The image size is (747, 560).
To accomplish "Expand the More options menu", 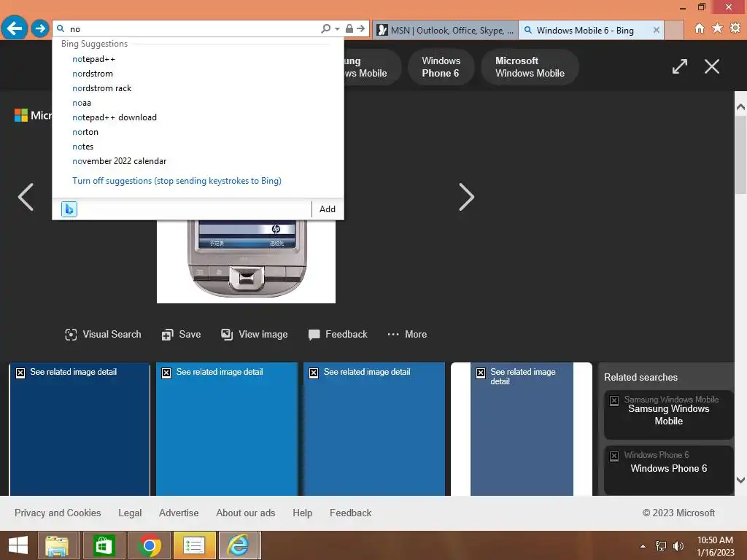I will coord(407,334).
